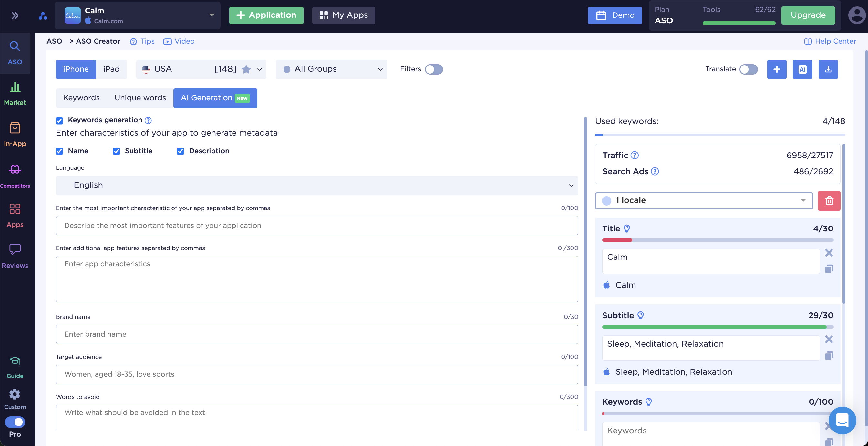Open the 1 locale dropdown
The height and width of the screenshot is (446, 868).
[704, 201]
